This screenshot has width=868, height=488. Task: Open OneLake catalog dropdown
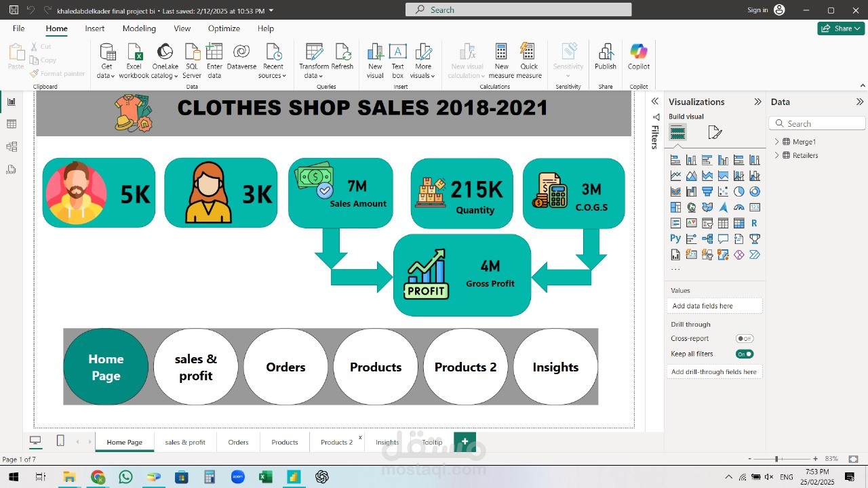165,61
